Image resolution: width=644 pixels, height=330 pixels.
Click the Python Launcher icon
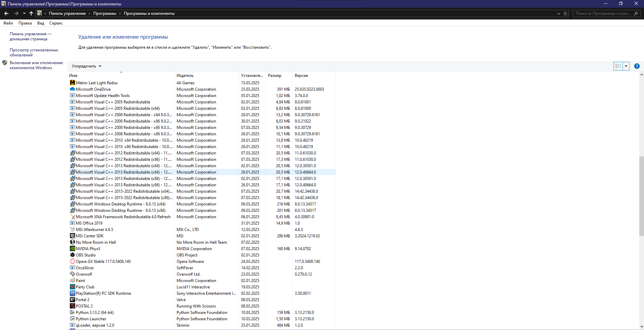tap(72, 319)
